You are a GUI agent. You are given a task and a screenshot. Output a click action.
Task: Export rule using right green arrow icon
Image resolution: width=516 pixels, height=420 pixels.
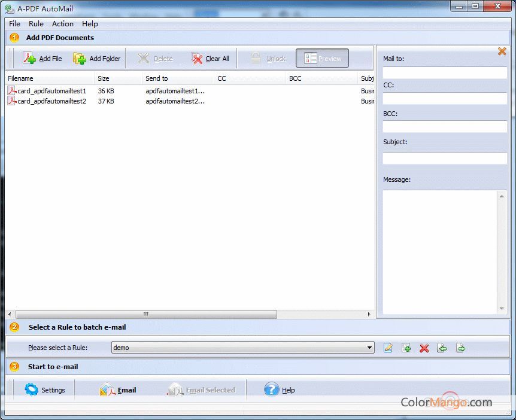pos(460,348)
